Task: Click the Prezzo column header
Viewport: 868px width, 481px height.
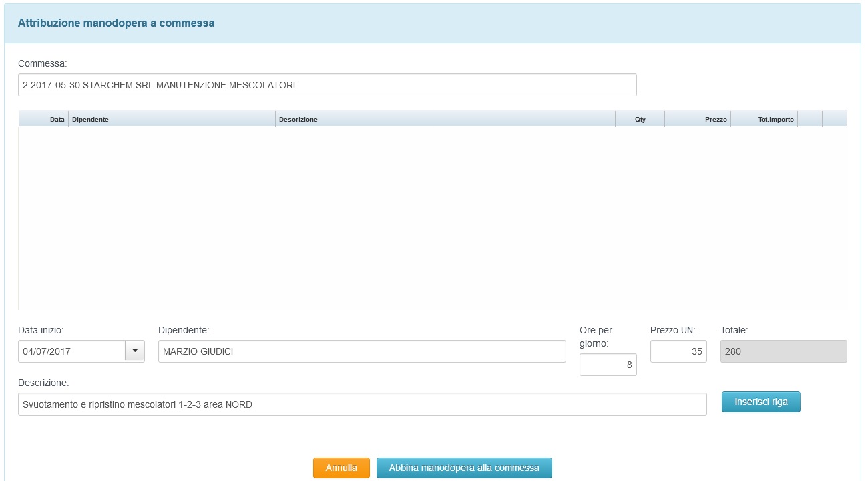Action: click(x=698, y=119)
